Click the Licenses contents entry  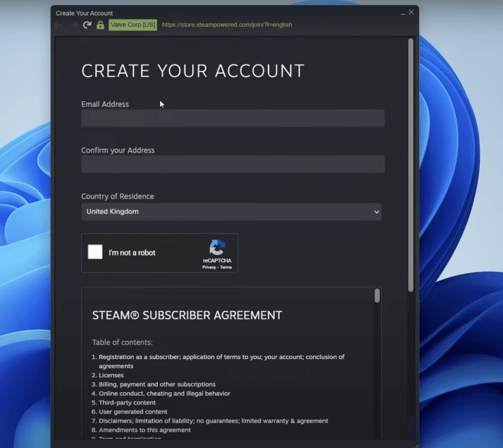111,375
